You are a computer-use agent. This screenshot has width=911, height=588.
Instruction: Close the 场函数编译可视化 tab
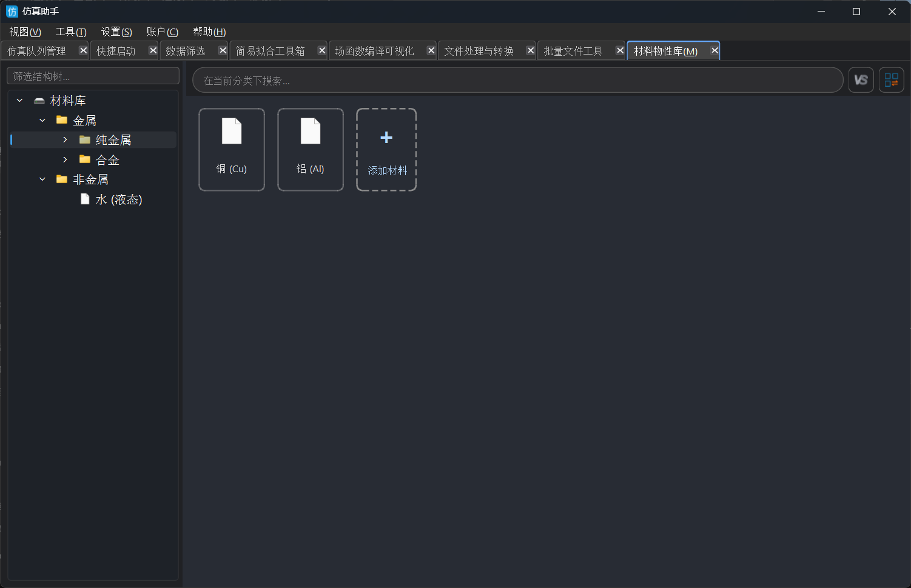click(x=431, y=50)
